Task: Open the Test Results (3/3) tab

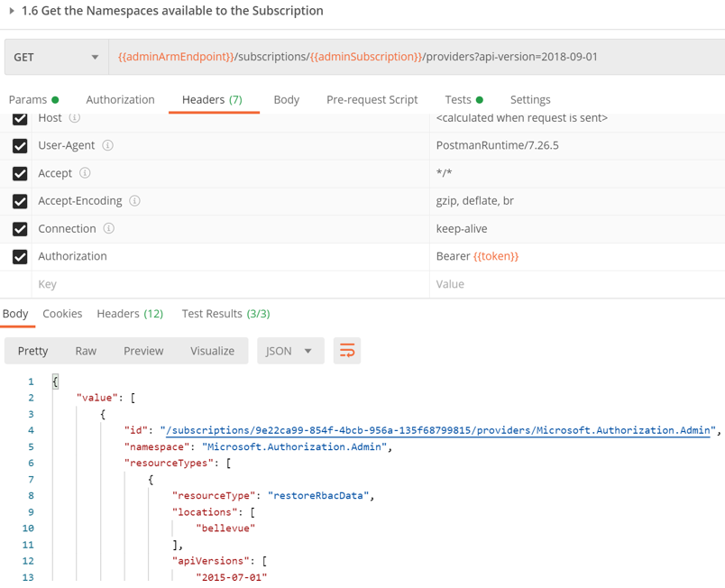Action: pos(225,314)
